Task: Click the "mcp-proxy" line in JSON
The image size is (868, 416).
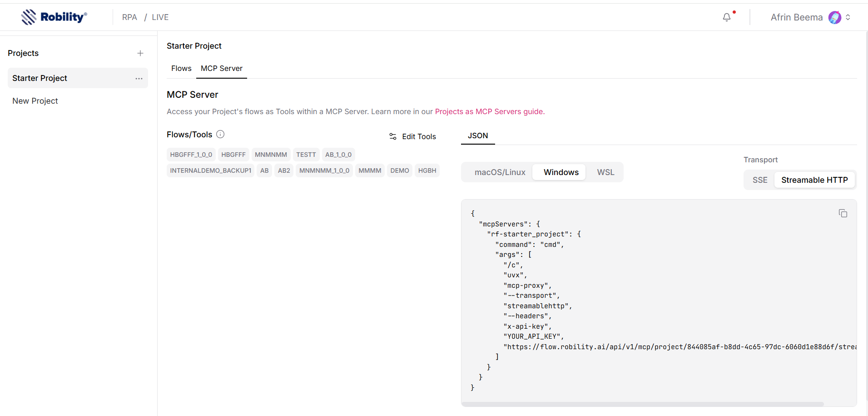Action: tap(527, 286)
